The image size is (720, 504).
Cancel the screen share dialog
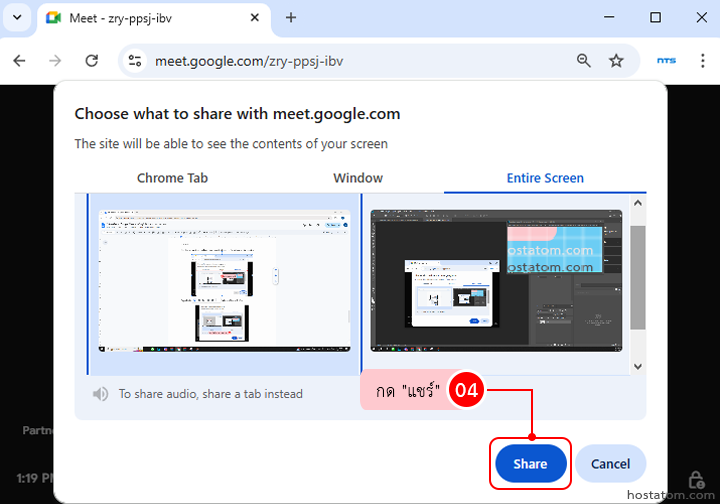coord(610,464)
